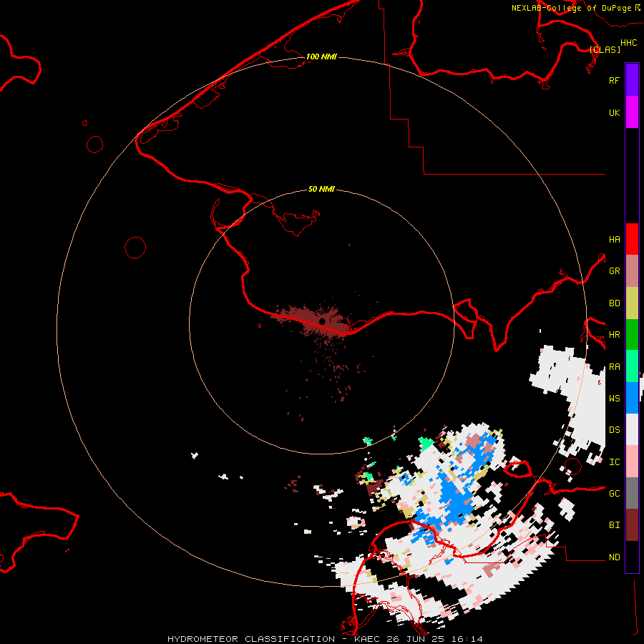
Task: Click the WS blue legend swatch
Action: tap(632, 398)
